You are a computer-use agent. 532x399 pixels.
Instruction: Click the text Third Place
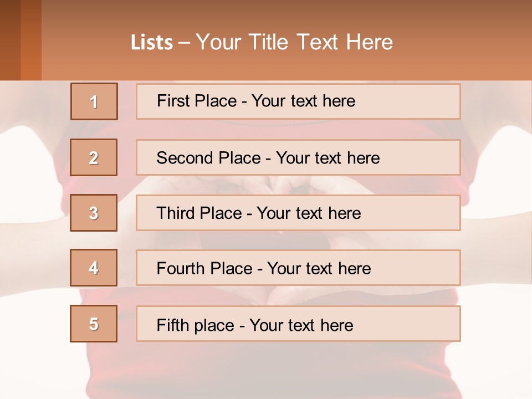click(199, 213)
